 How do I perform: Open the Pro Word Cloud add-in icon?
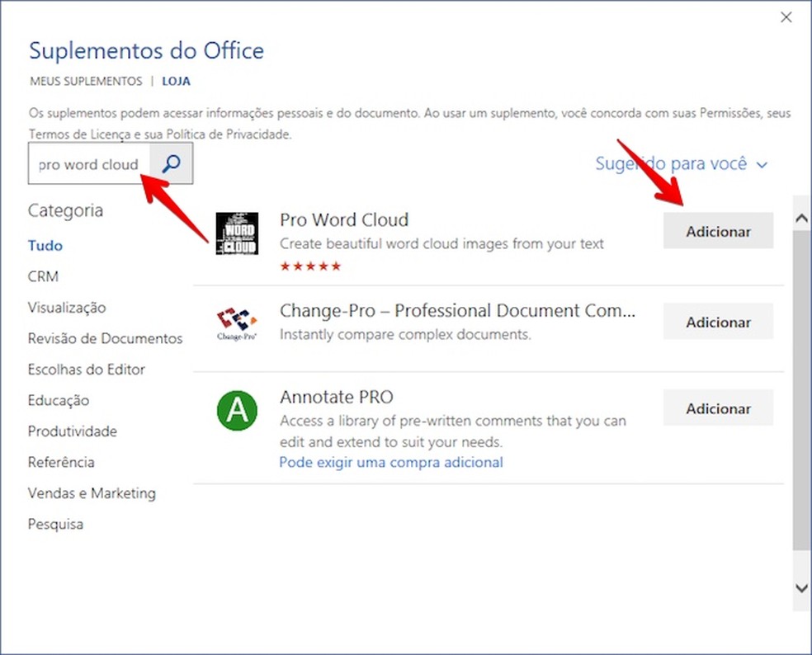tap(237, 233)
